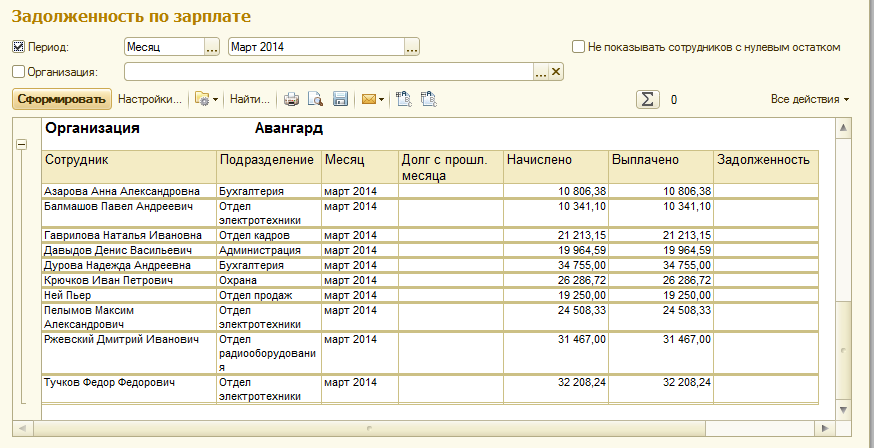Open the Все действия dropdown menu
The width and height of the screenshot is (874, 448).
810,99
